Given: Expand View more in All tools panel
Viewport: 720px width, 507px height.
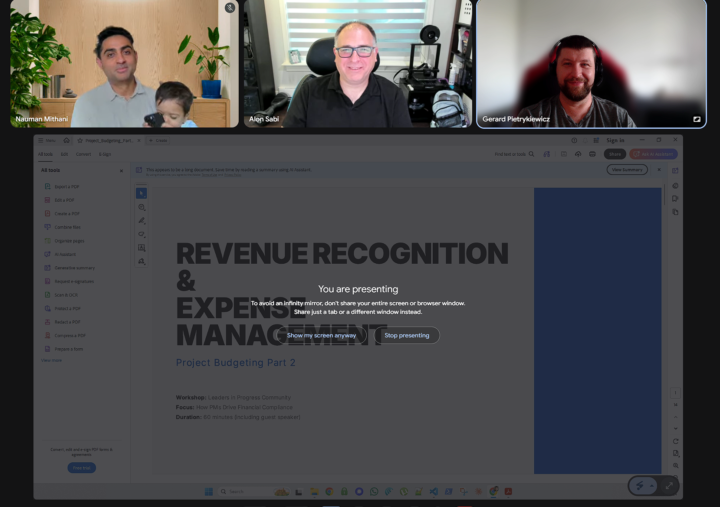Looking at the screenshot, I should point(51,361).
